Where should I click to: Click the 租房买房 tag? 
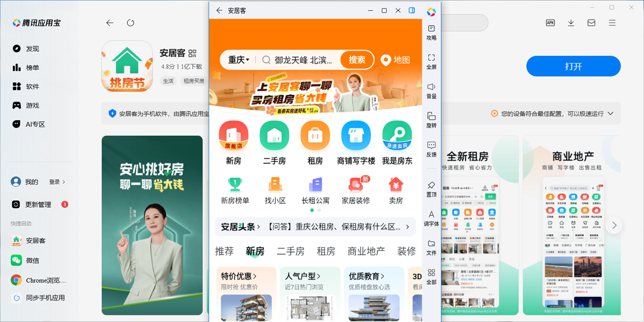click(194, 81)
